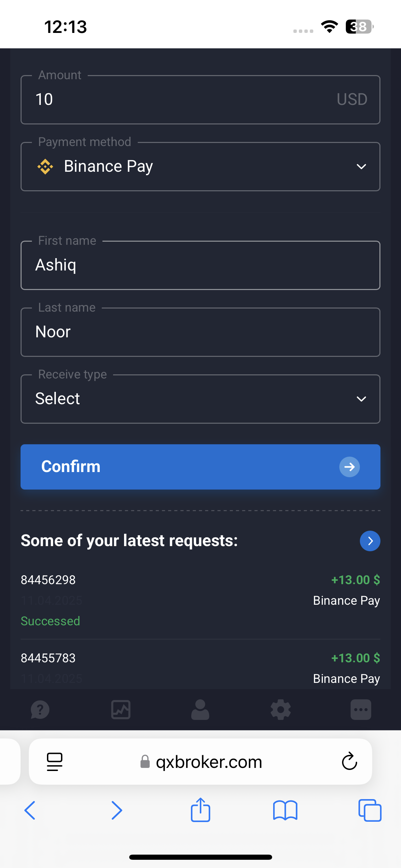Edit the First name field

pyautogui.click(x=200, y=265)
